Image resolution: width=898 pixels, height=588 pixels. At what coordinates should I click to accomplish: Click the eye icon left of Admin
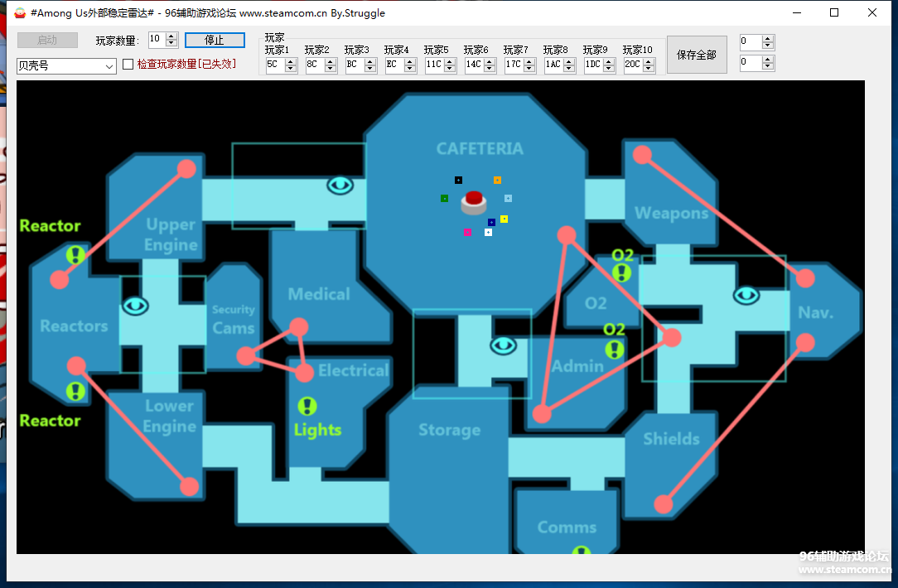[504, 345]
